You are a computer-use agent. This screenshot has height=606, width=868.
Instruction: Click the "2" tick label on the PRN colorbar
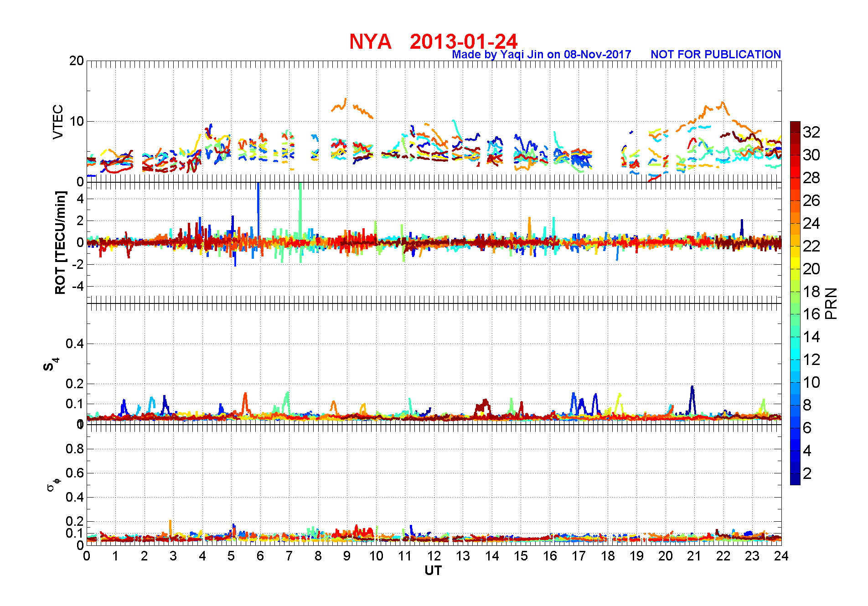click(x=807, y=473)
